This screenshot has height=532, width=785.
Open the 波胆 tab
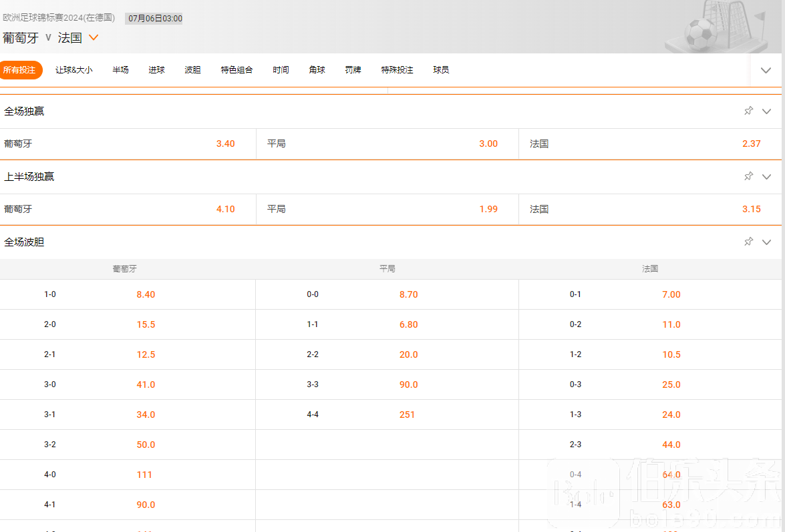(192, 70)
